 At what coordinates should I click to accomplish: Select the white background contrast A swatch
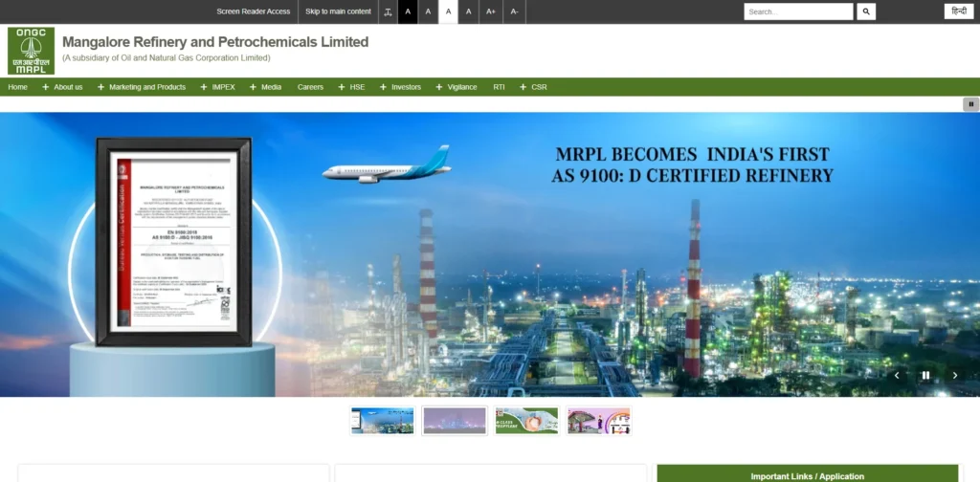pos(448,11)
